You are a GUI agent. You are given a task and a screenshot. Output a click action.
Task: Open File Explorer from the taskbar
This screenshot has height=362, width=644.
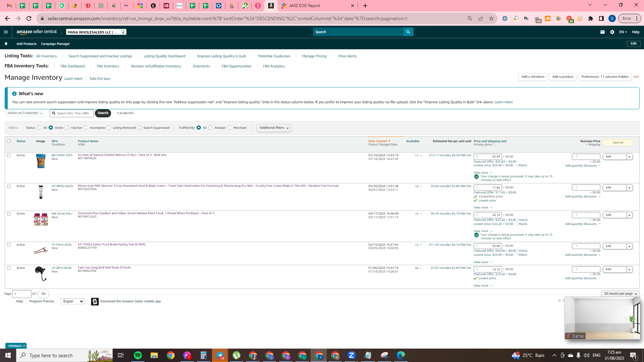(154, 355)
